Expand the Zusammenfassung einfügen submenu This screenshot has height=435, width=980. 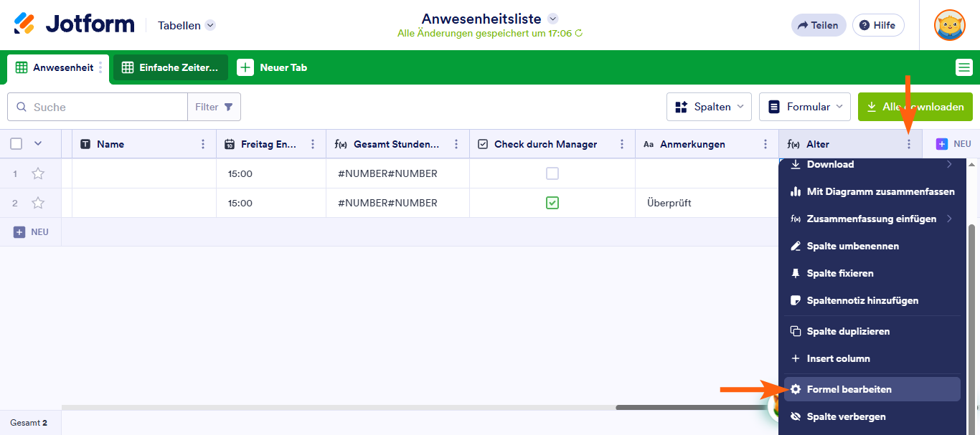[949, 219]
